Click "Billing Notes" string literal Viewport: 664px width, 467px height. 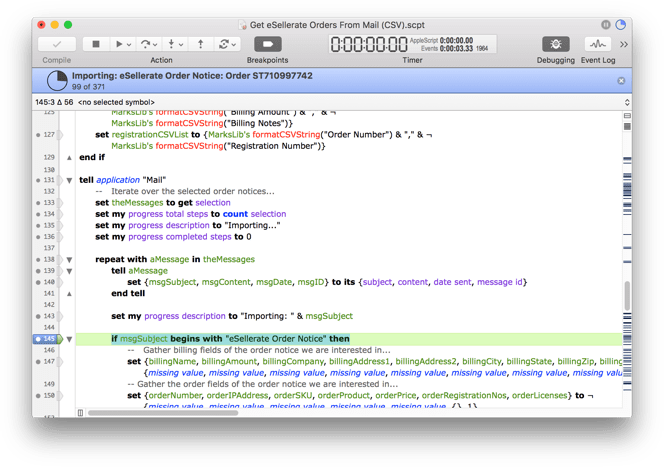[255, 123]
